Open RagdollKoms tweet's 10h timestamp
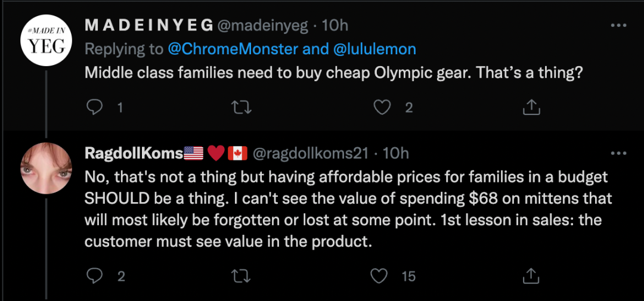The width and height of the screenshot is (644, 301). (x=395, y=153)
